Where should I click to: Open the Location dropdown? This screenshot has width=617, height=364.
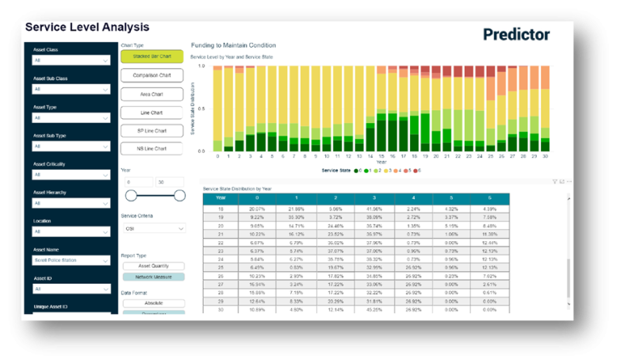[71, 232]
